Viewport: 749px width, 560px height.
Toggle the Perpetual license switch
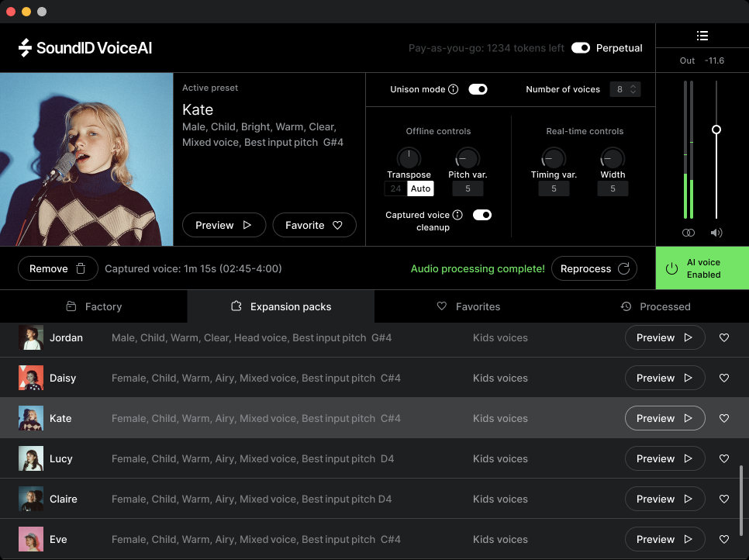click(x=581, y=47)
